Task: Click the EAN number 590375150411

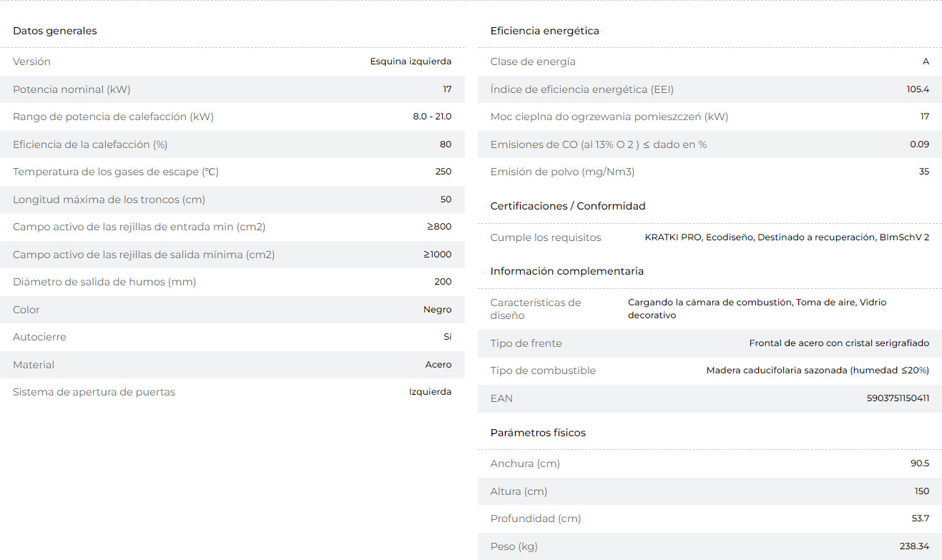Action: pos(897,398)
